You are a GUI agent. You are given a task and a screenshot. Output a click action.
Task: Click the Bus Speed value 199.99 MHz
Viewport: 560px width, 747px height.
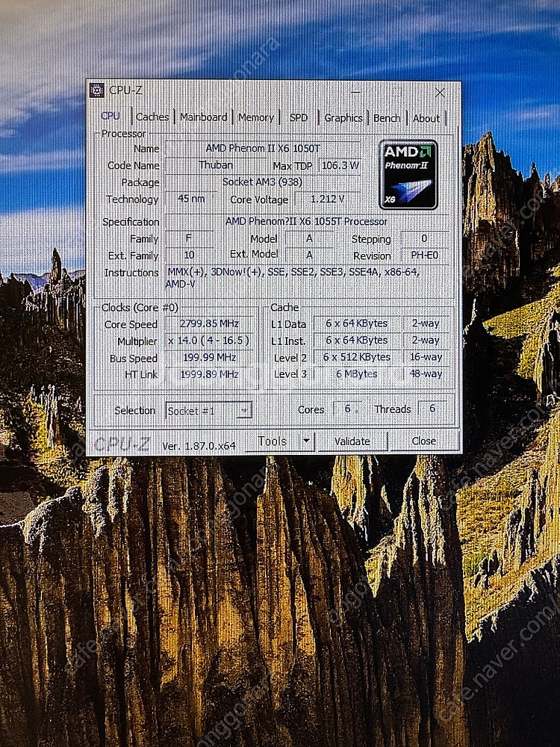pyautogui.click(x=209, y=357)
